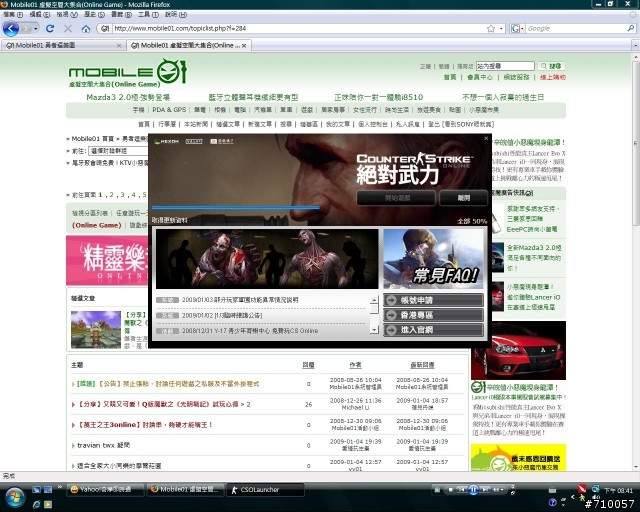
Task: Open the travian twx thread
Action: point(103,445)
